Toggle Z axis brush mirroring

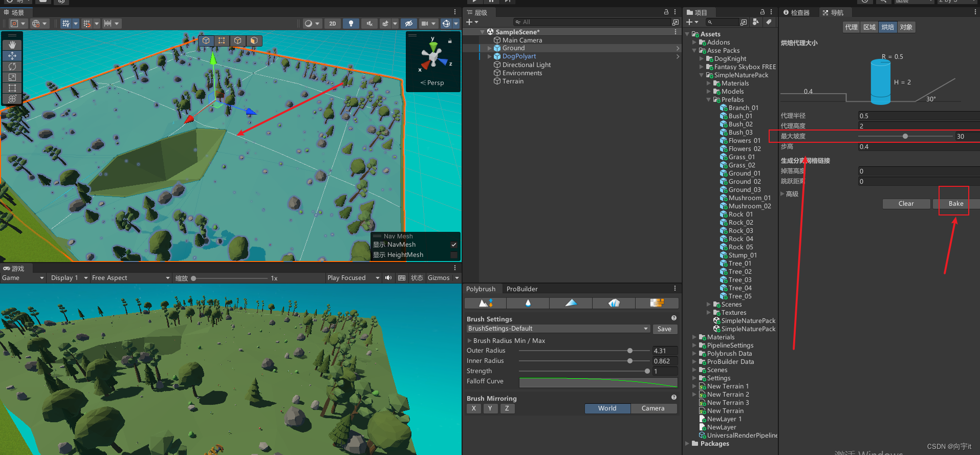507,408
